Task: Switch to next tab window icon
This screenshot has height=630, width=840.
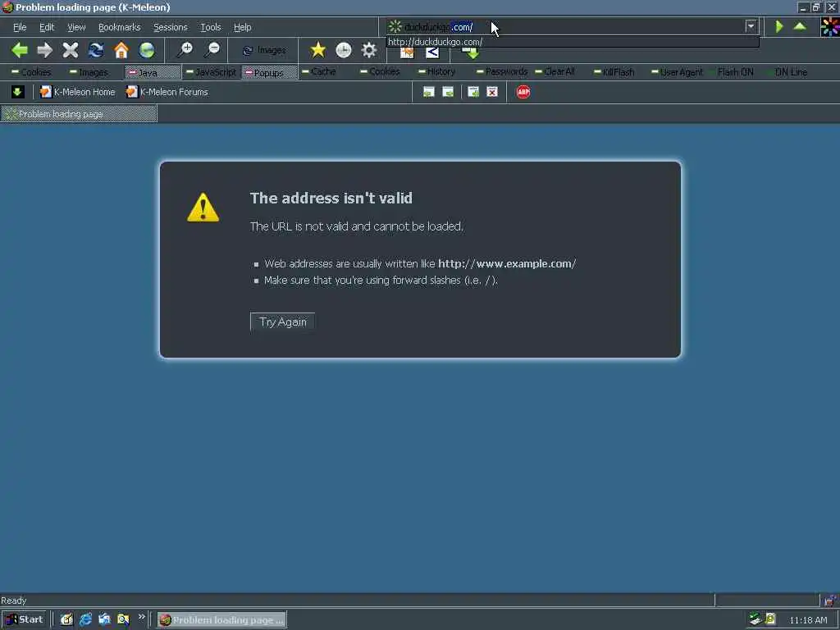Action: [x=448, y=92]
